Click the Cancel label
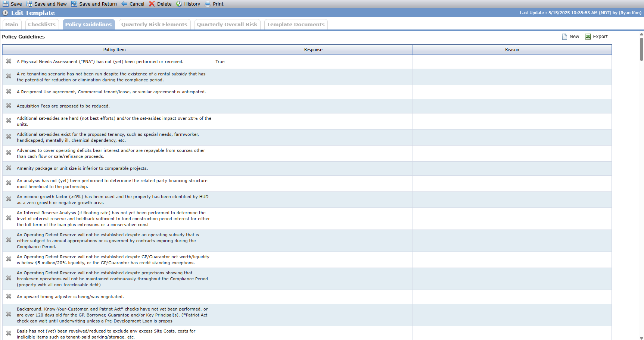The width and height of the screenshot is (644, 340). tap(137, 4)
